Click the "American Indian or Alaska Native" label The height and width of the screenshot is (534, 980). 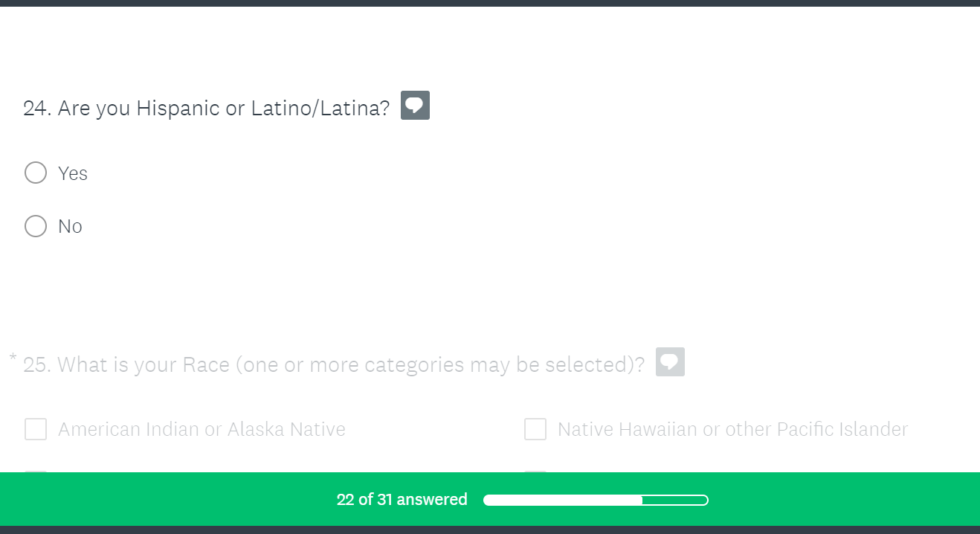(202, 429)
